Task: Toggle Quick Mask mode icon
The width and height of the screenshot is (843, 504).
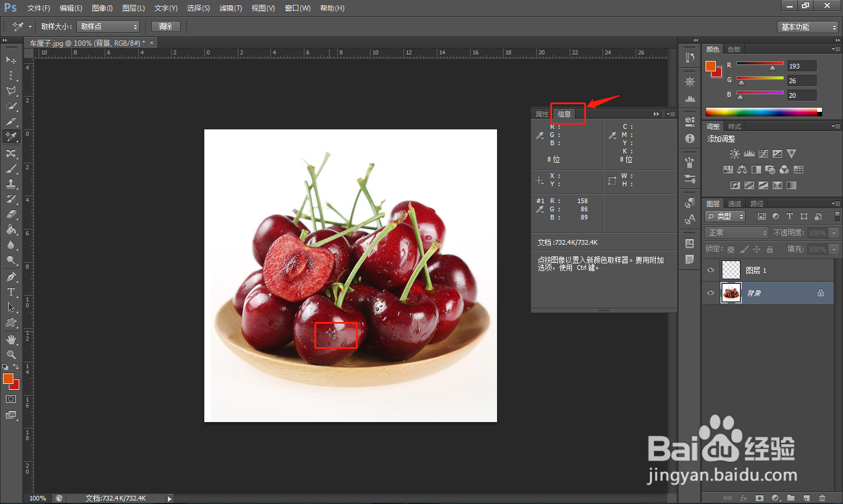Action: tap(11, 399)
